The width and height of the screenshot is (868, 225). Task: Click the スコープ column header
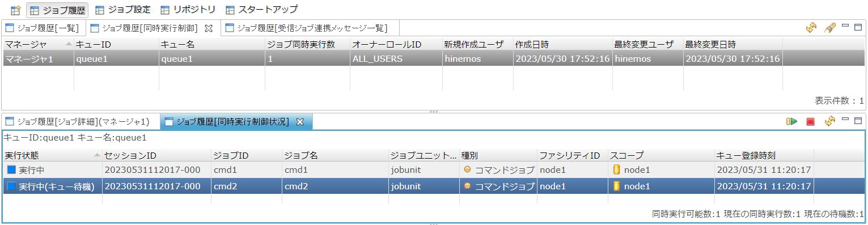pyautogui.click(x=661, y=155)
